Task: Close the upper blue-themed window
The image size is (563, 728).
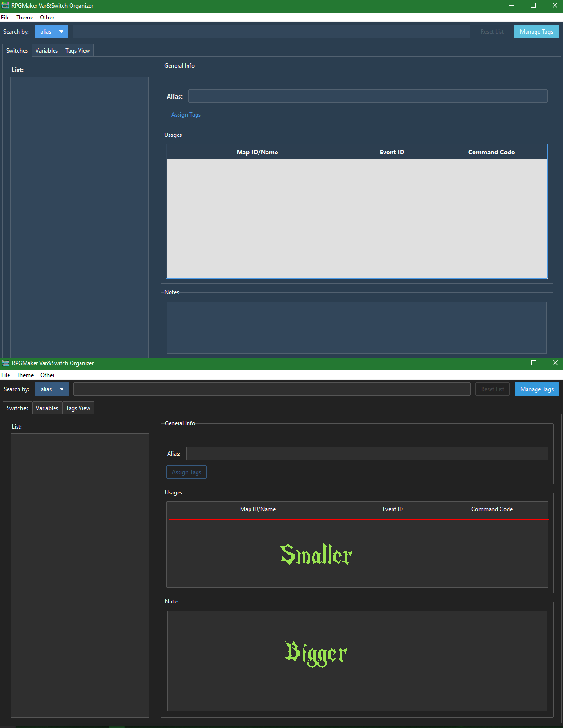Action: (x=554, y=6)
